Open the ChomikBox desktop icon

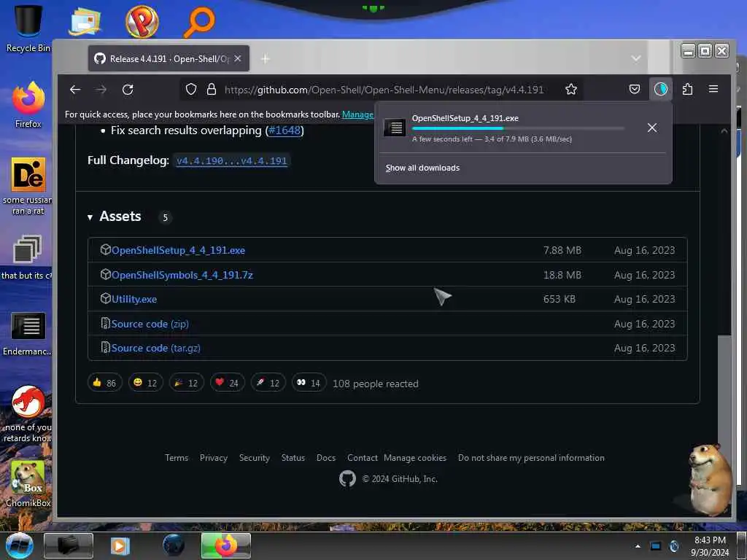(x=28, y=484)
